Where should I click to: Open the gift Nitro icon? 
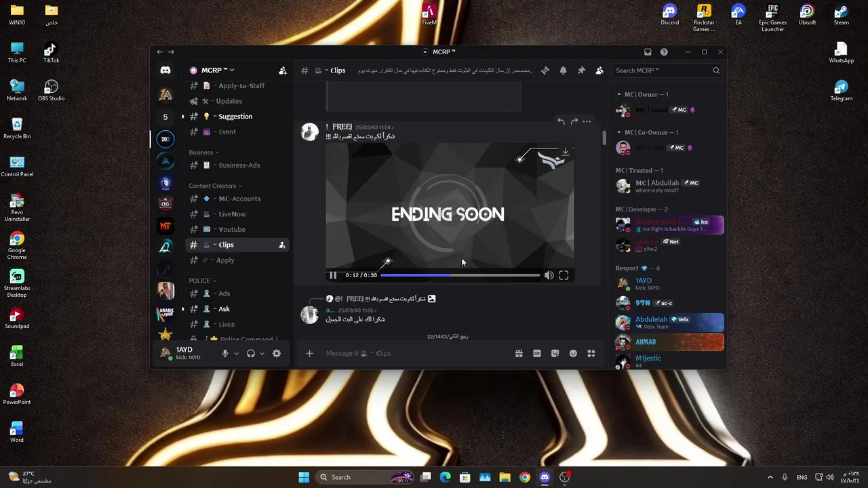click(x=519, y=353)
